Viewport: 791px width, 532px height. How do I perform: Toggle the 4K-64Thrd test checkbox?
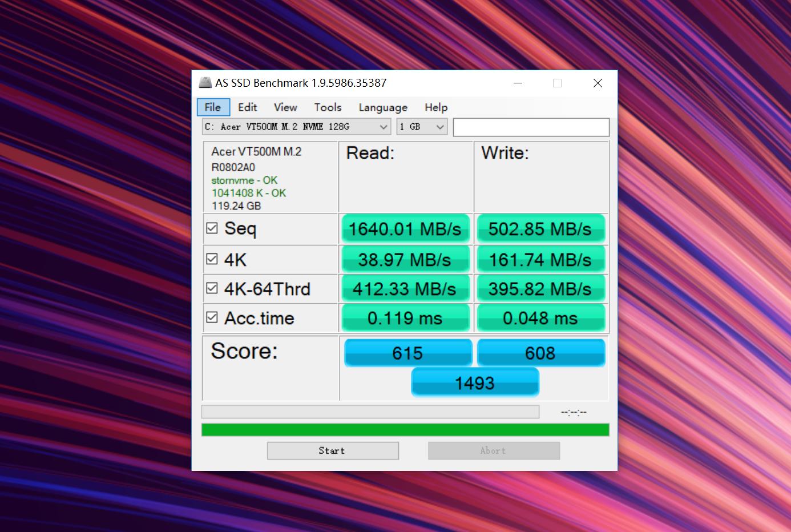click(212, 288)
